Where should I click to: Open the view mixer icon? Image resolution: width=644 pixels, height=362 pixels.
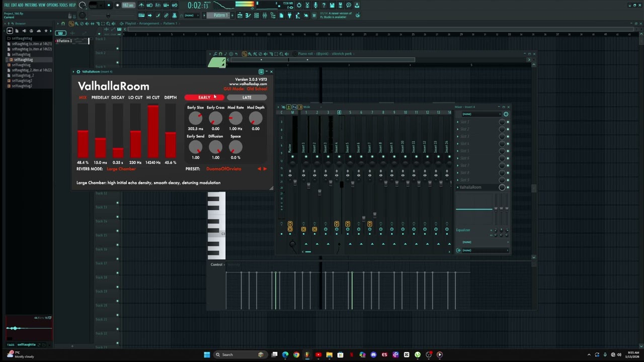[x=265, y=16]
